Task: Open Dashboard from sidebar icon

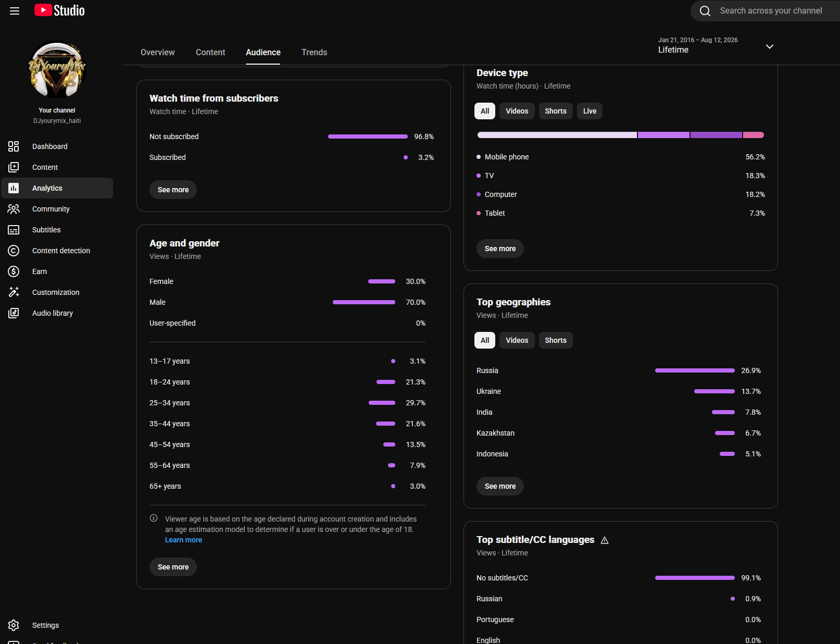Action: (x=14, y=146)
